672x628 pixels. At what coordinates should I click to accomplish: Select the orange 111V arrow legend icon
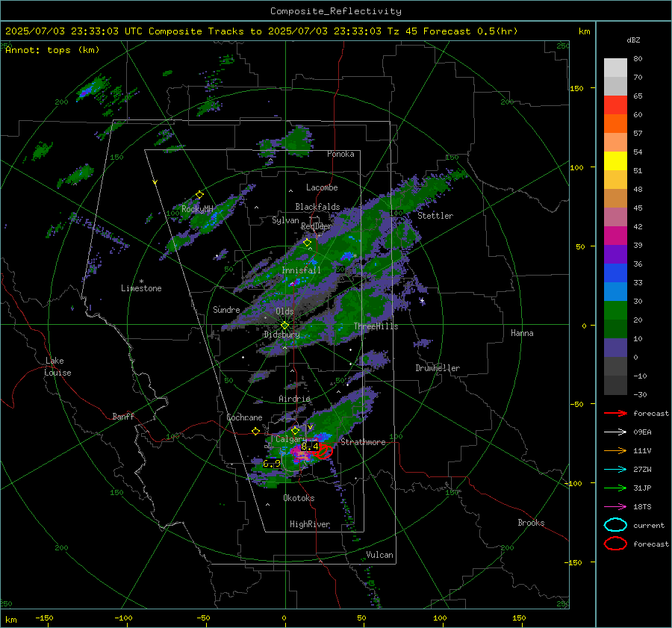615,450
